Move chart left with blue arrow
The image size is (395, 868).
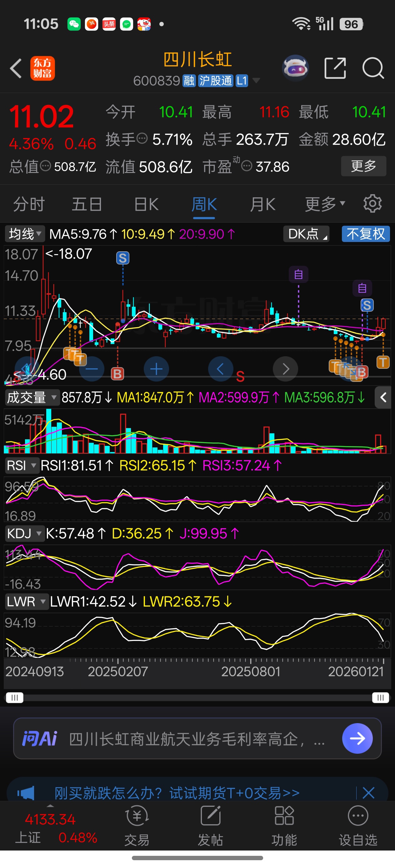[221, 369]
